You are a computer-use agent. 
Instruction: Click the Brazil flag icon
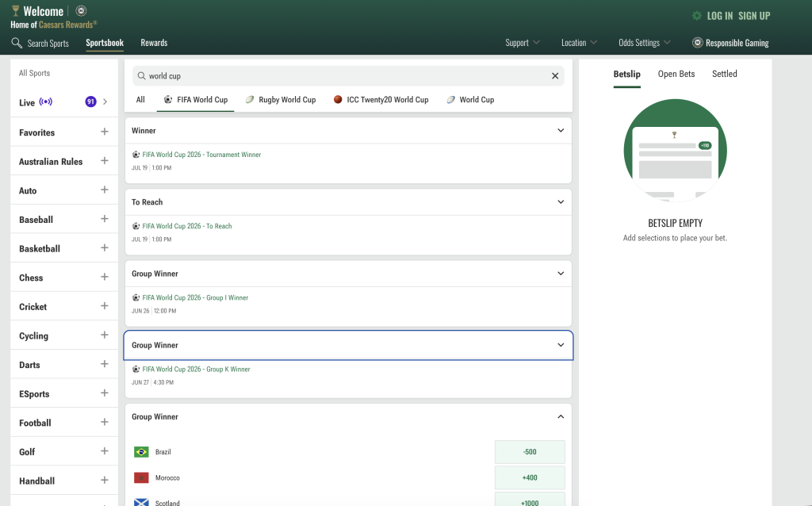pyautogui.click(x=141, y=451)
